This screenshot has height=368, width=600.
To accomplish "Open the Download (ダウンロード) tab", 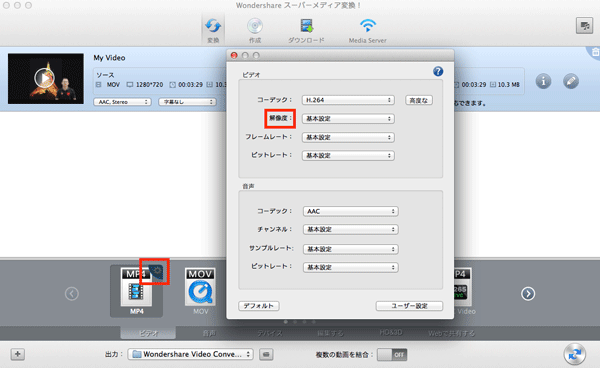I will (306, 30).
